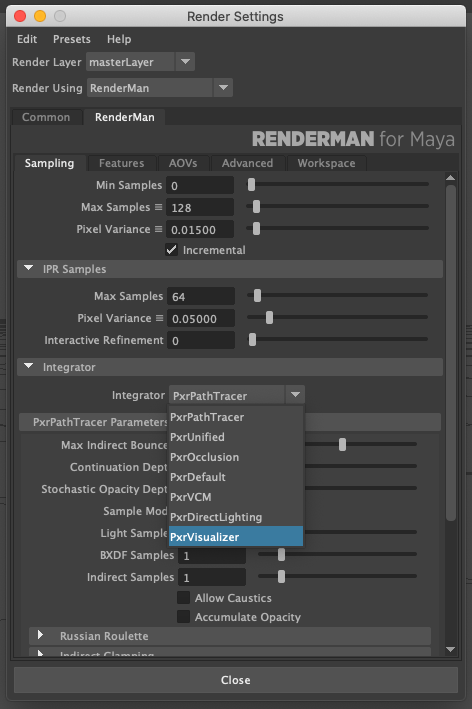472x709 pixels.
Task: Click the yellow minimize window button
Action: pos(40,16)
